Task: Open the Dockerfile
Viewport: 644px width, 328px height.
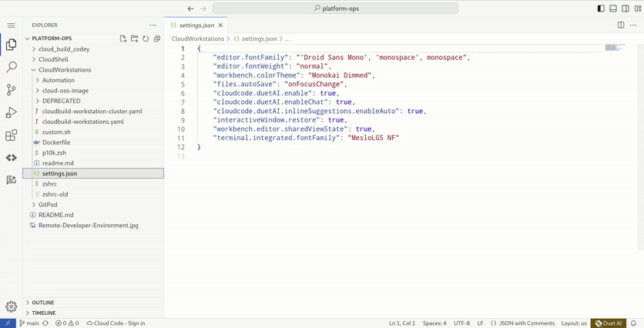Action: click(x=93, y=142)
